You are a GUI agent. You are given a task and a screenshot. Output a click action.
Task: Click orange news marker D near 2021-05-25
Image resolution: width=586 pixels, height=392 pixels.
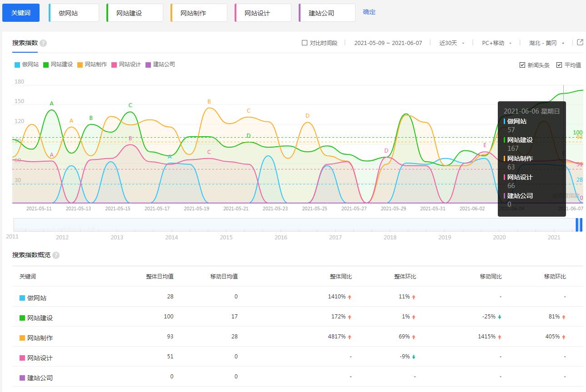308,116
